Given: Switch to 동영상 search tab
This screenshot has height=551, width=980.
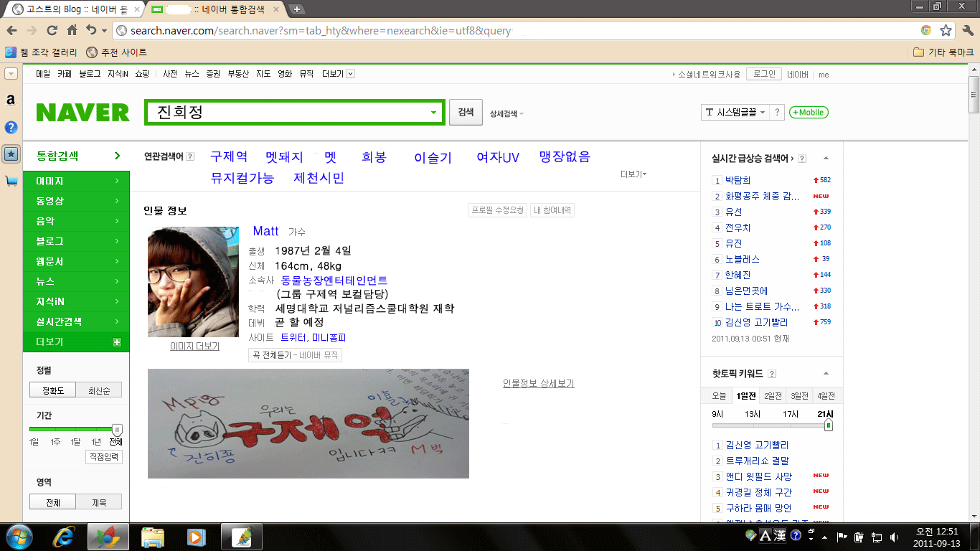Looking at the screenshot, I should pyautogui.click(x=76, y=202).
